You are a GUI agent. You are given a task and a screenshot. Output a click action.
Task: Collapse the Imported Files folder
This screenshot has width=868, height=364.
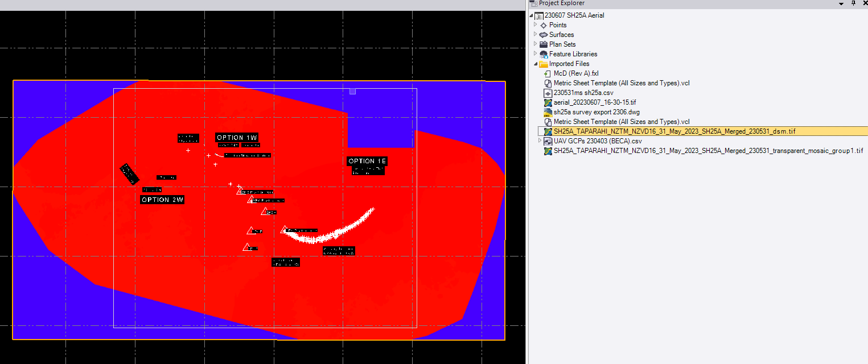pos(536,64)
